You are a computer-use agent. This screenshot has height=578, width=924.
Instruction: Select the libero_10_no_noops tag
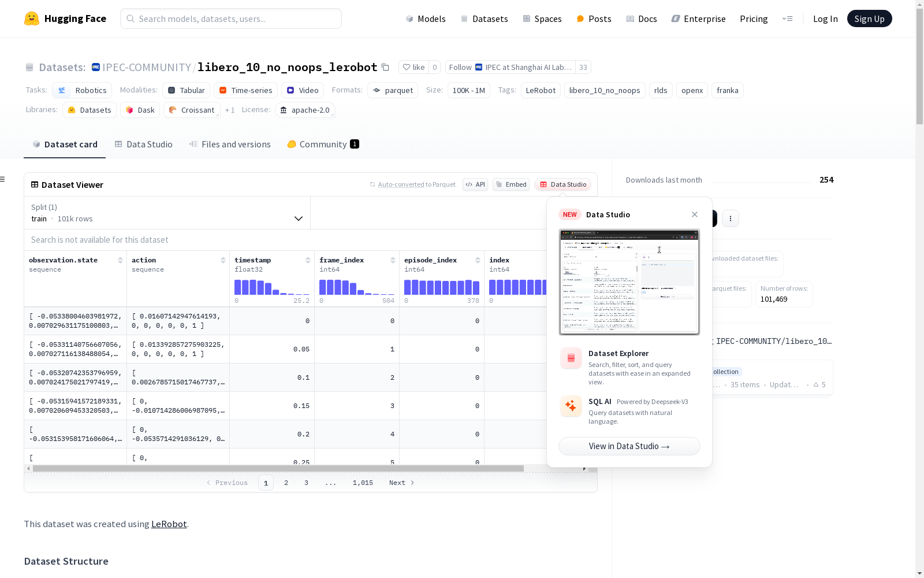point(605,90)
